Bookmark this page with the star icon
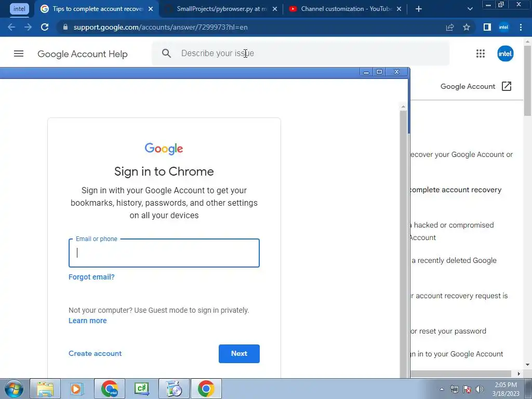The width and height of the screenshot is (532, 399). click(467, 27)
